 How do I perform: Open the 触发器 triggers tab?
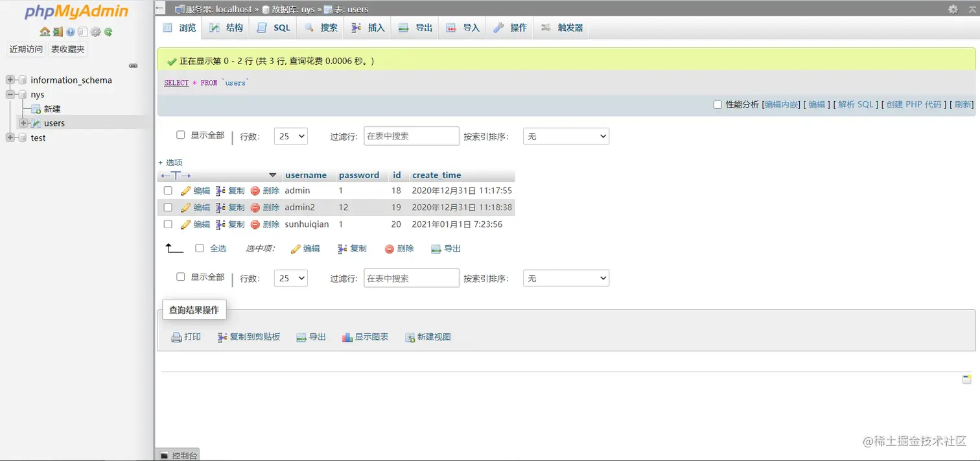click(x=562, y=28)
